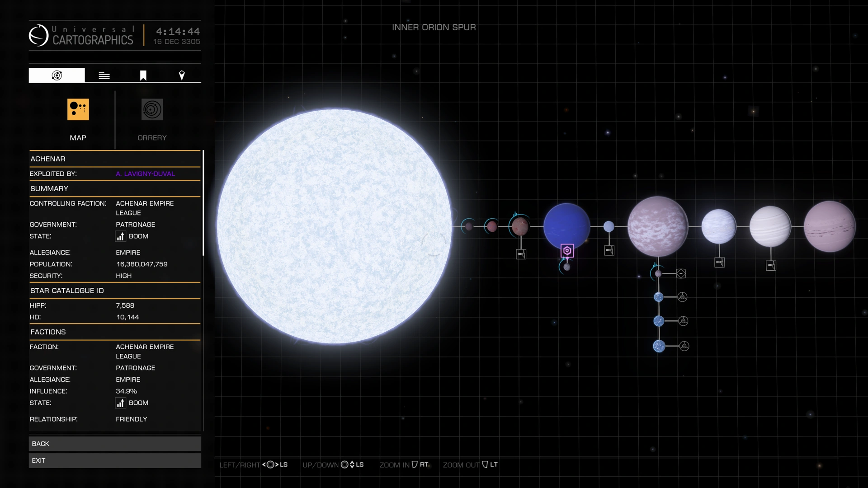The height and width of the screenshot is (488, 868).
Task: Open the bookmarks tab icon
Action: point(143,75)
